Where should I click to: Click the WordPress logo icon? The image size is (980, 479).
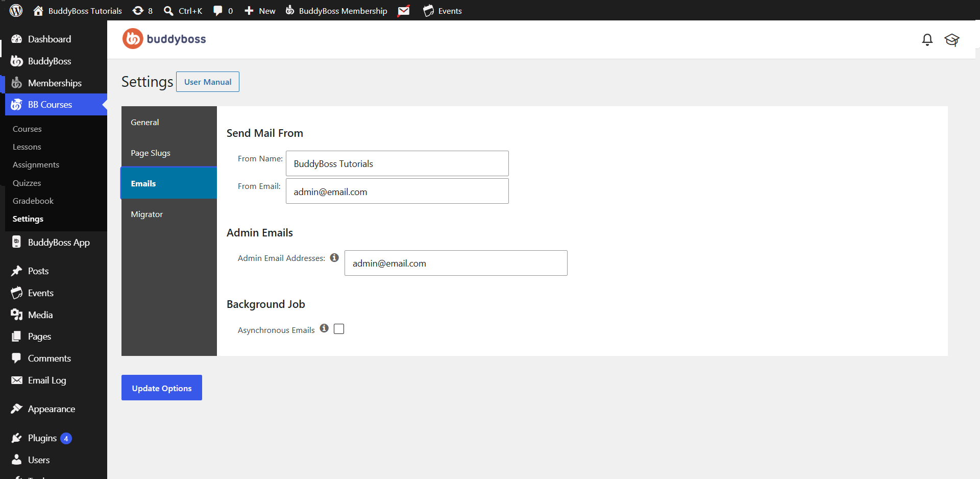click(x=16, y=10)
